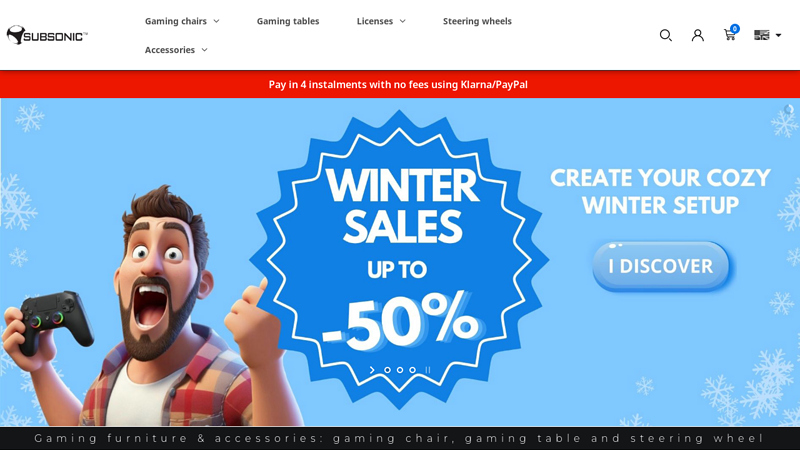
Task: Select the third slide dot
Action: click(412, 370)
